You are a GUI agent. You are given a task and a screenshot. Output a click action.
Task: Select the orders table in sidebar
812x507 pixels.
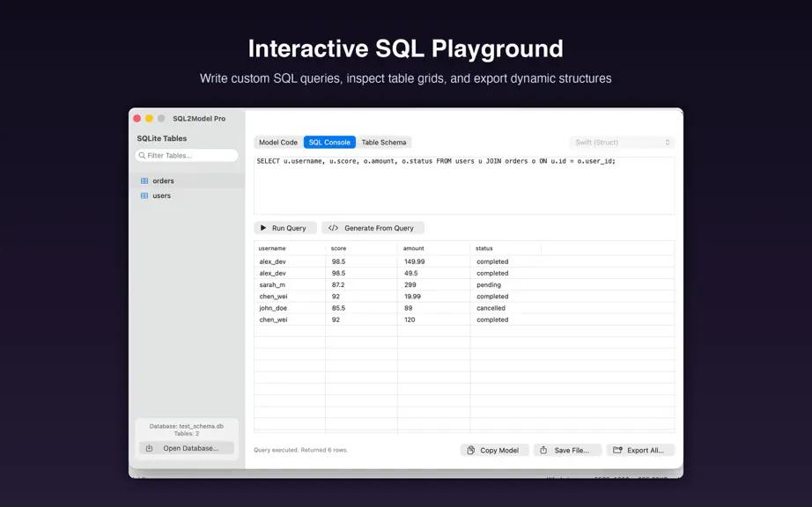(187, 180)
